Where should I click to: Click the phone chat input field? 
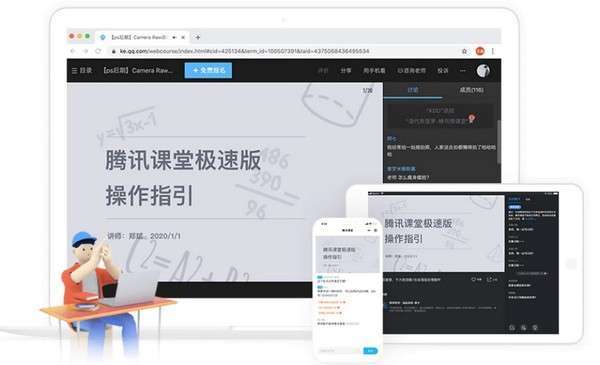pos(340,350)
